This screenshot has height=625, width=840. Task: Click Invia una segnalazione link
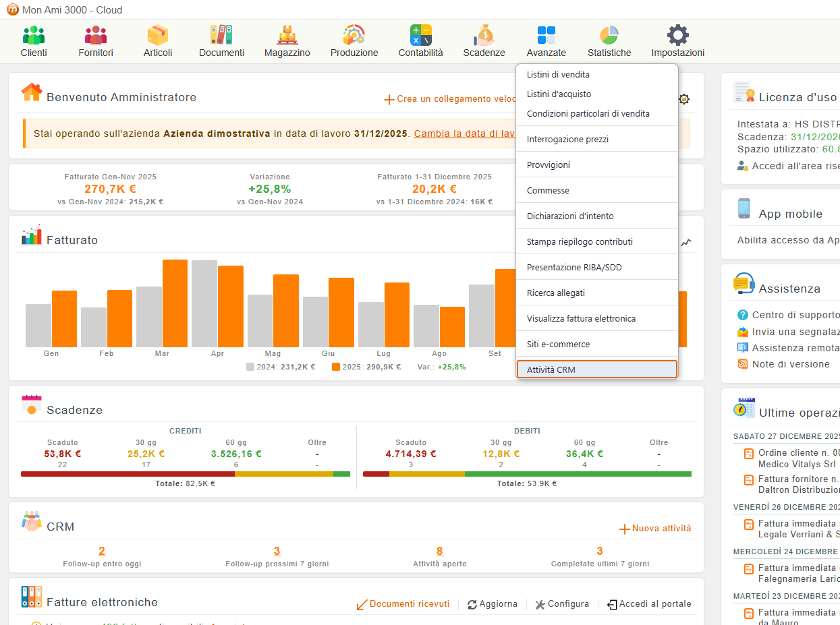788,332
